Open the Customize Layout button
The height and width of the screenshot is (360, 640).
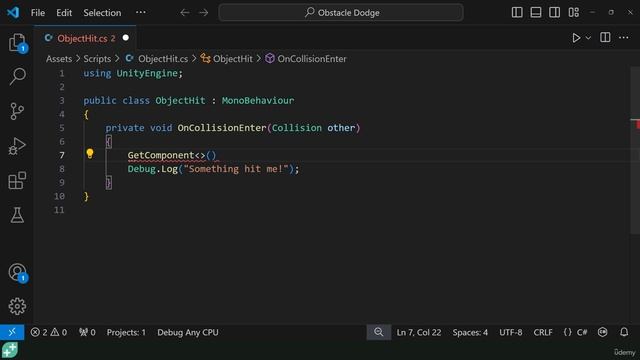point(573,13)
